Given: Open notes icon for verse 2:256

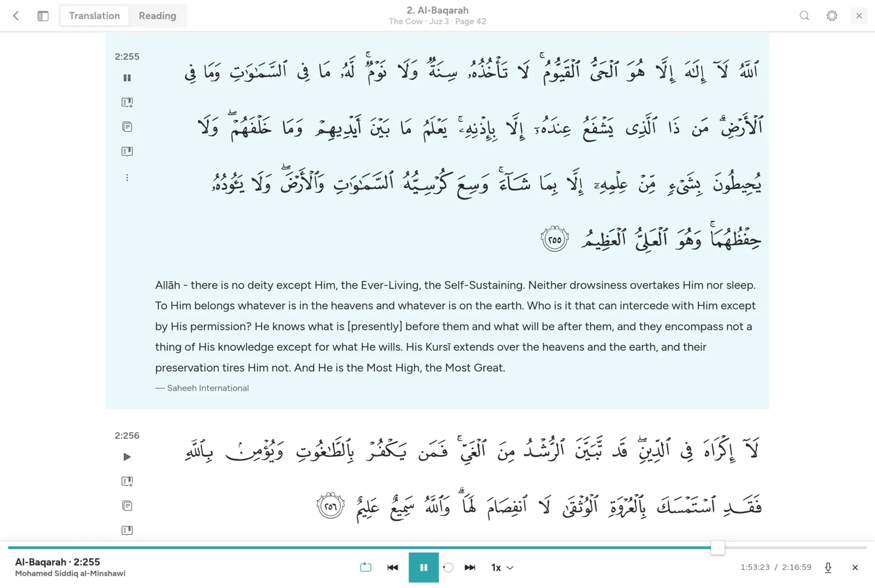Looking at the screenshot, I should click(x=127, y=506).
